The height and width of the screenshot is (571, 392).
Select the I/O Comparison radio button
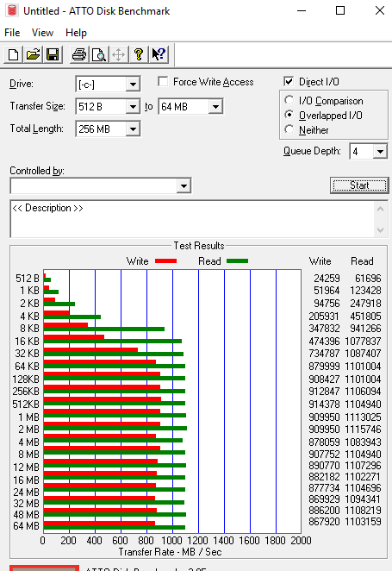[289, 100]
